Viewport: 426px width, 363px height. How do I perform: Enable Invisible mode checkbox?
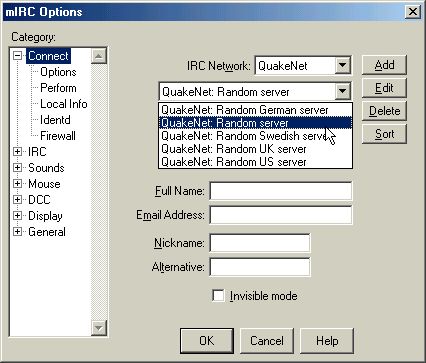click(218, 296)
